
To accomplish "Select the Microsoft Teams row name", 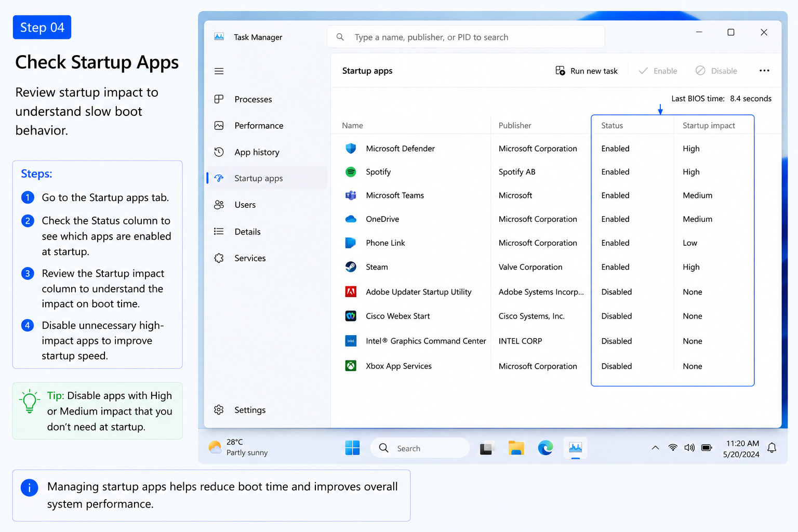I will pos(395,195).
